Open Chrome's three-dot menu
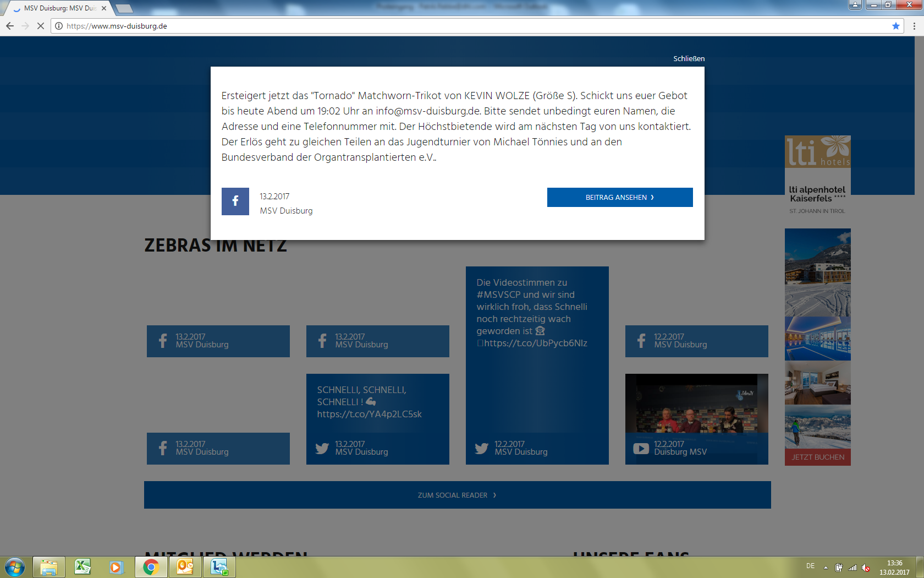This screenshot has height=578, width=924. tap(914, 26)
